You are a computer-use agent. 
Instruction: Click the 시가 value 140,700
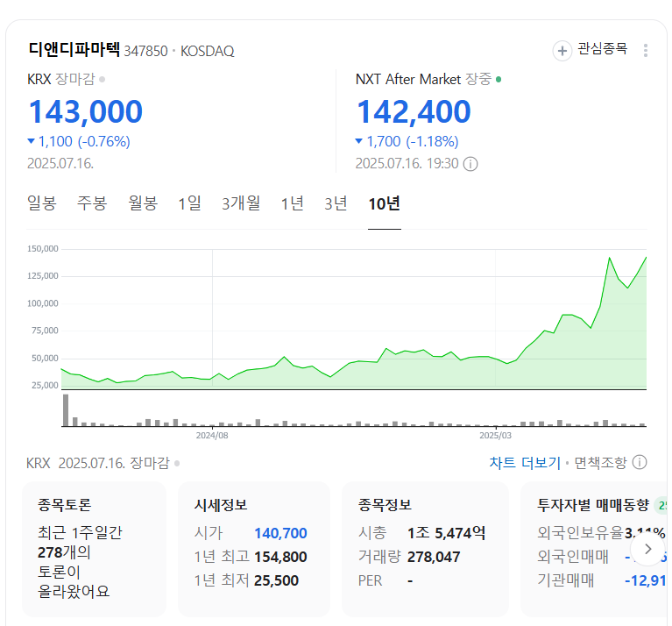280,533
